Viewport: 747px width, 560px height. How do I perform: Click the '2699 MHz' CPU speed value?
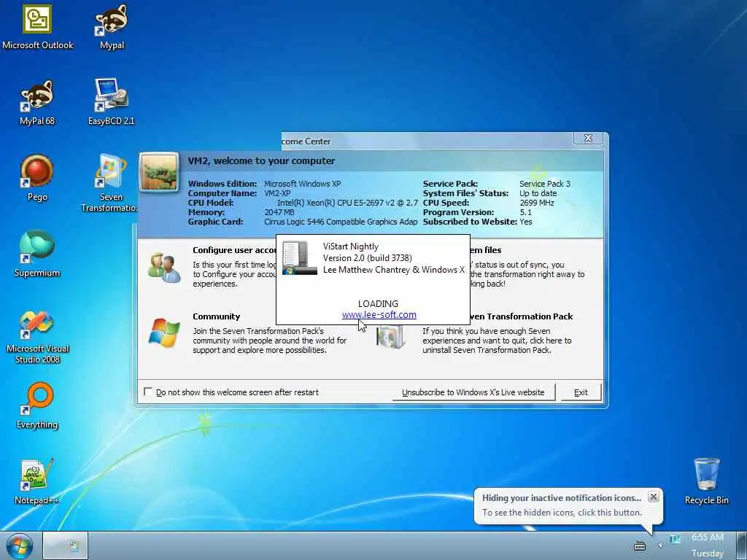(537, 203)
